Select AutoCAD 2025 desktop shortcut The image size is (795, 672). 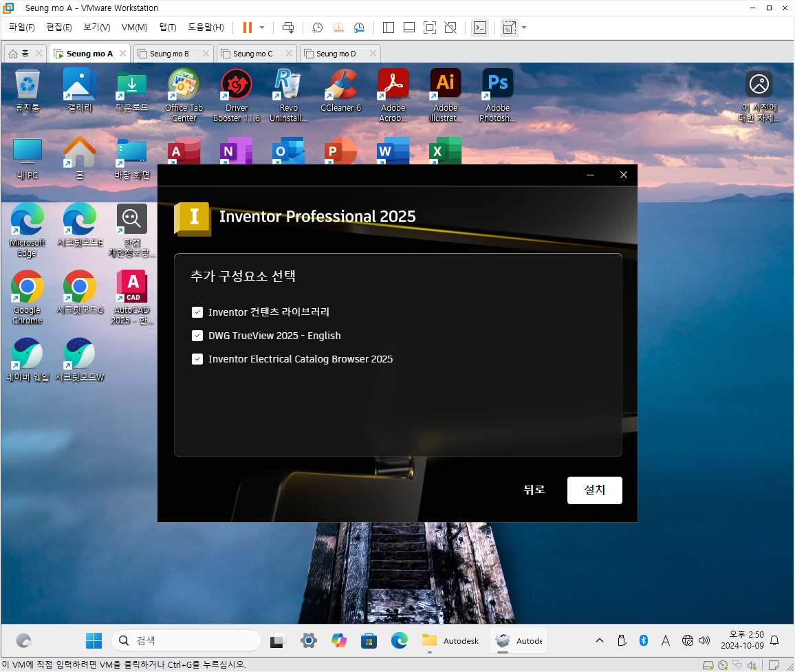tap(132, 298)
